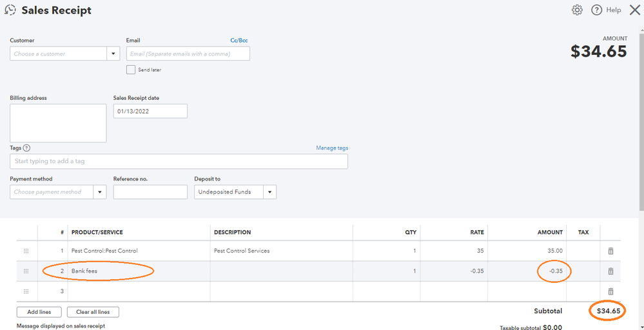Click trash icon on empty third line

click(610, 291)
